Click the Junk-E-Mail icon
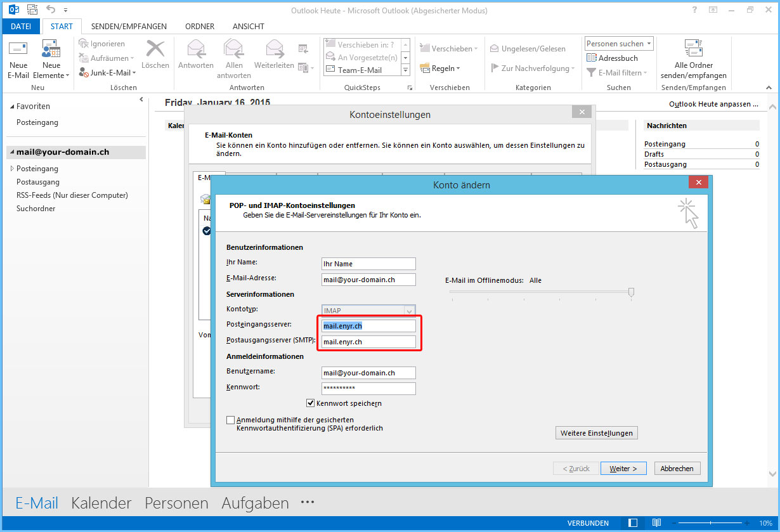This screenshot has width=780, height=532. point(84,73)
